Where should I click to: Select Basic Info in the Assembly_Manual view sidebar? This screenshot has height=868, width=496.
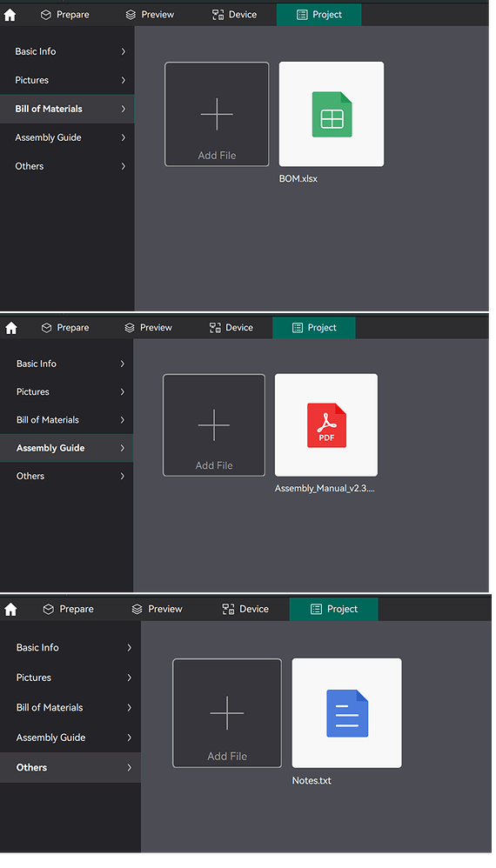(x=66, y=364)
